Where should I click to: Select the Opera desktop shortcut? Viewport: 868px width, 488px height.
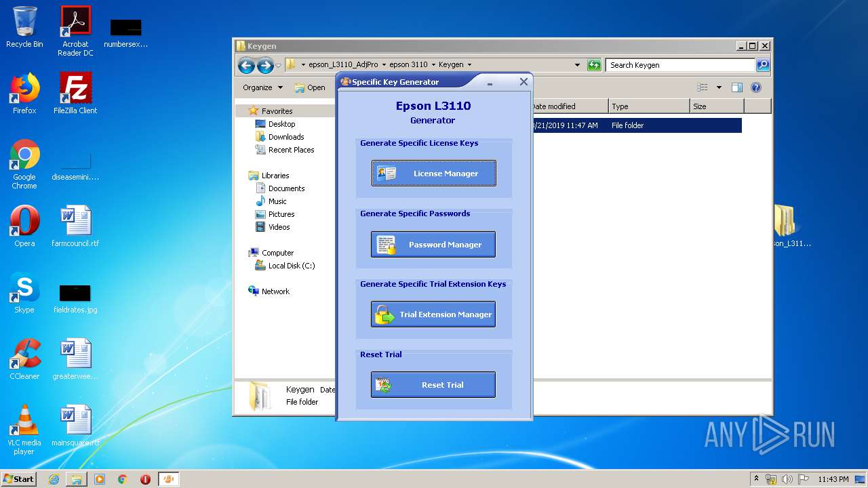click(x=24, y=226)
